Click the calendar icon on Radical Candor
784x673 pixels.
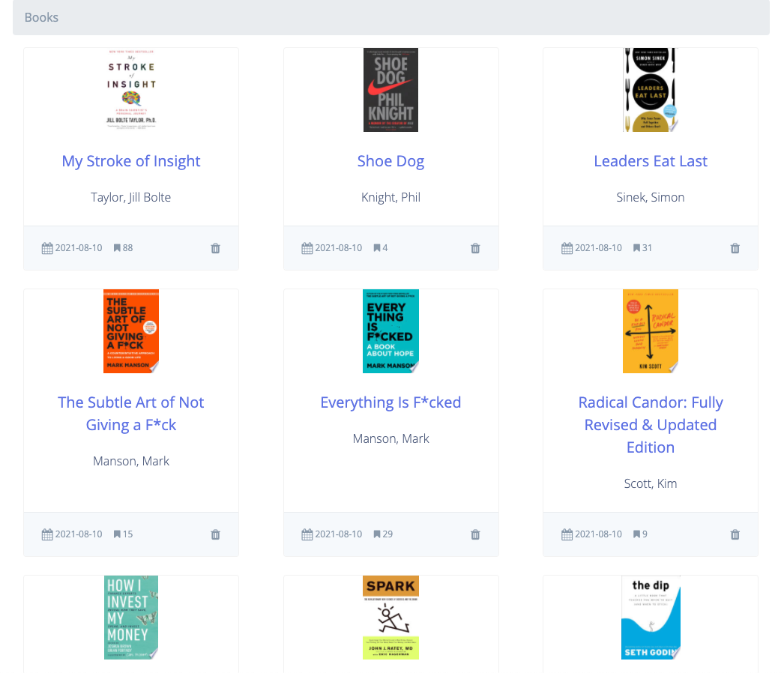pos(565,534)
